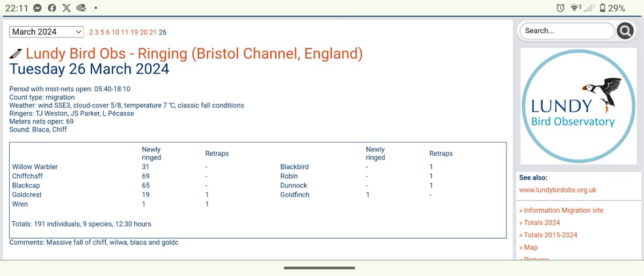The image size is (644, 276).
Task: Click the Count type: migration line
Action: click(42, 97)
